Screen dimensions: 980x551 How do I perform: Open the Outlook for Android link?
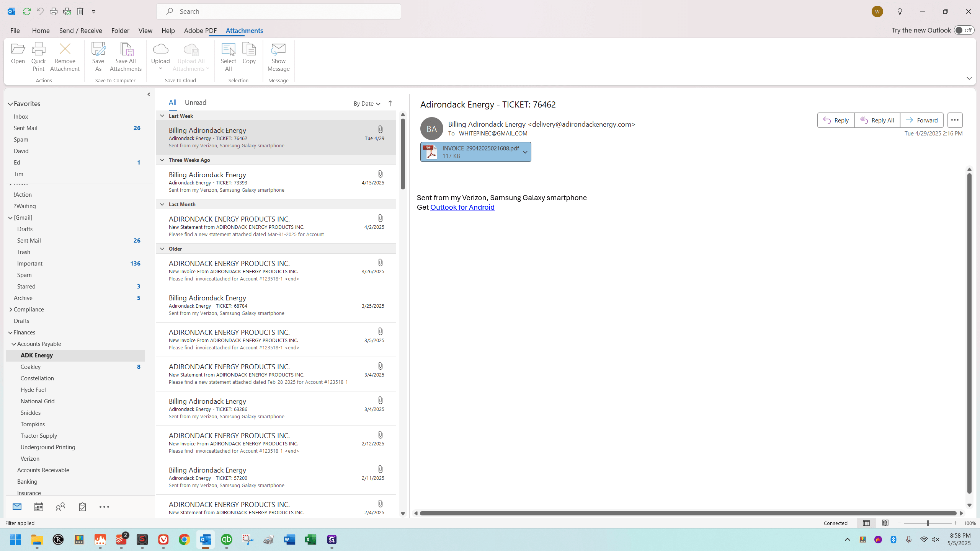462,207
